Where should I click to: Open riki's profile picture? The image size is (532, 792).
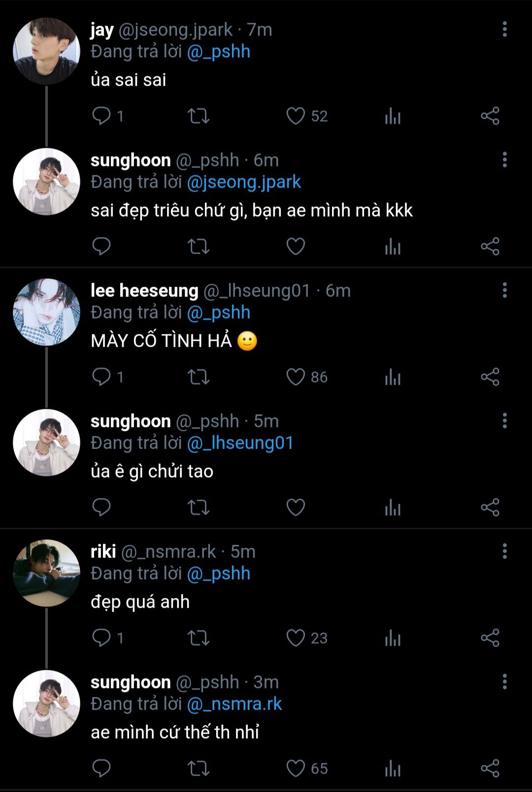tap(46, 573)
